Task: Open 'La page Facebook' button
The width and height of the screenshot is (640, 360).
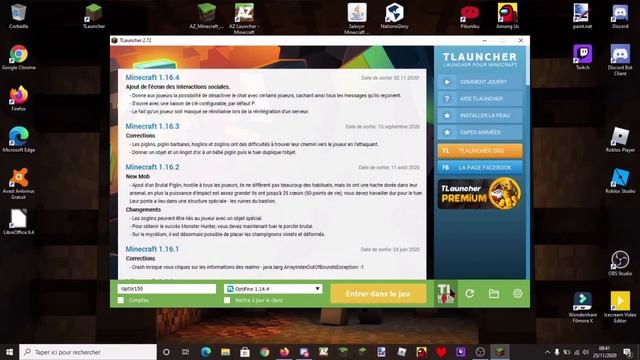Action: pyautogui.click(x=480, y=168)
